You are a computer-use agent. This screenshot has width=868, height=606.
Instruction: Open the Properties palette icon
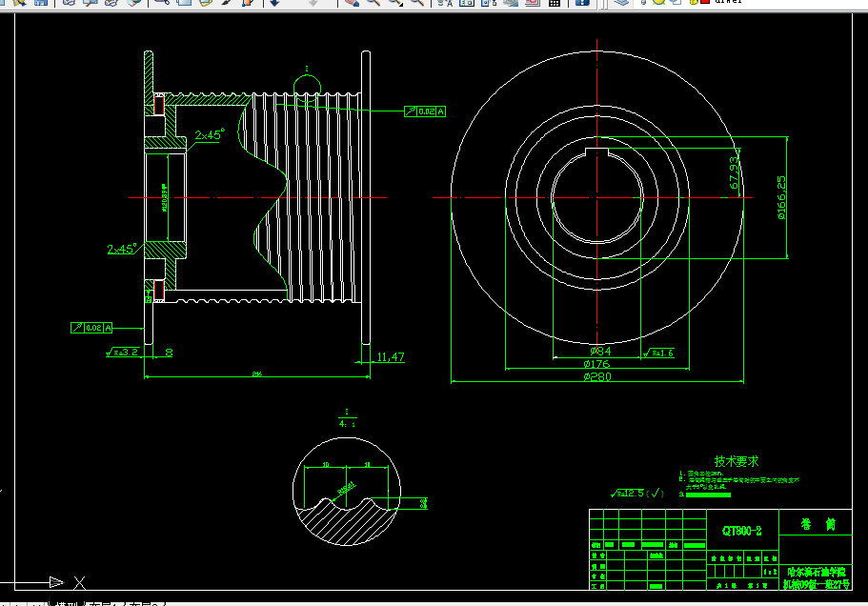point(445,2)
